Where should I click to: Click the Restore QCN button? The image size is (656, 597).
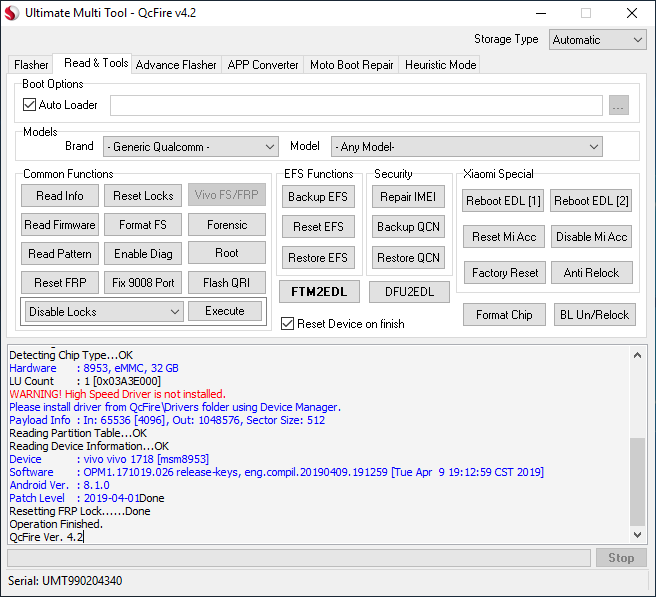tap(408, 258)
